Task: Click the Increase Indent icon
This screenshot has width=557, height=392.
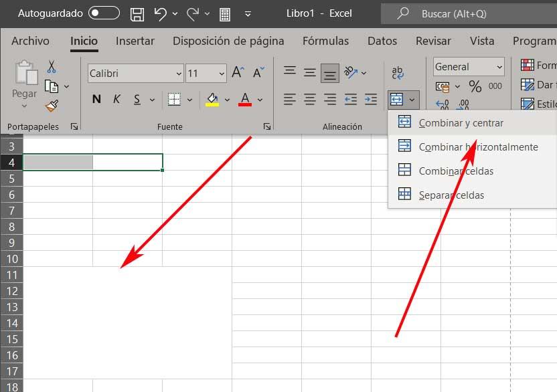Action: 371,100
